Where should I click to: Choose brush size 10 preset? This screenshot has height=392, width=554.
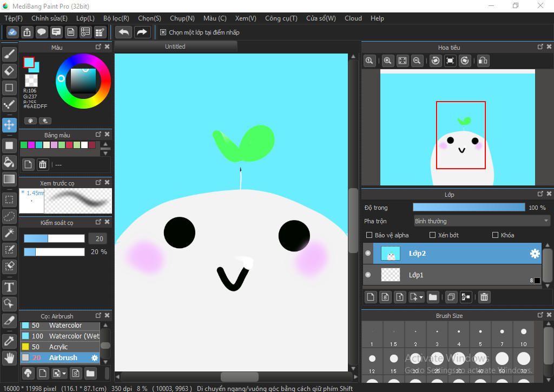(x=524, y=335)
